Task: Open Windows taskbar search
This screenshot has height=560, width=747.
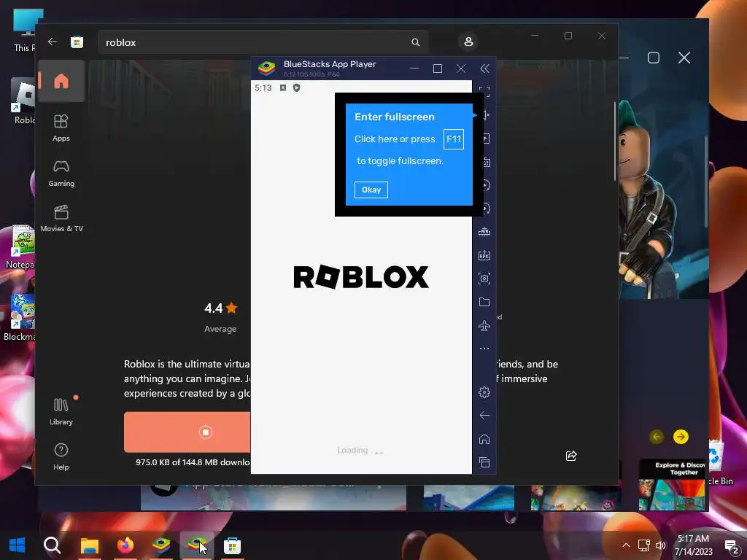Action: (x=53, y=545)
